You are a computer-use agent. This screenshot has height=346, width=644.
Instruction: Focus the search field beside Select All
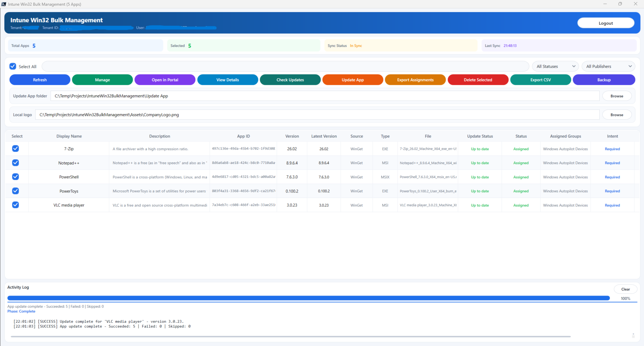[x=285, y=66]
